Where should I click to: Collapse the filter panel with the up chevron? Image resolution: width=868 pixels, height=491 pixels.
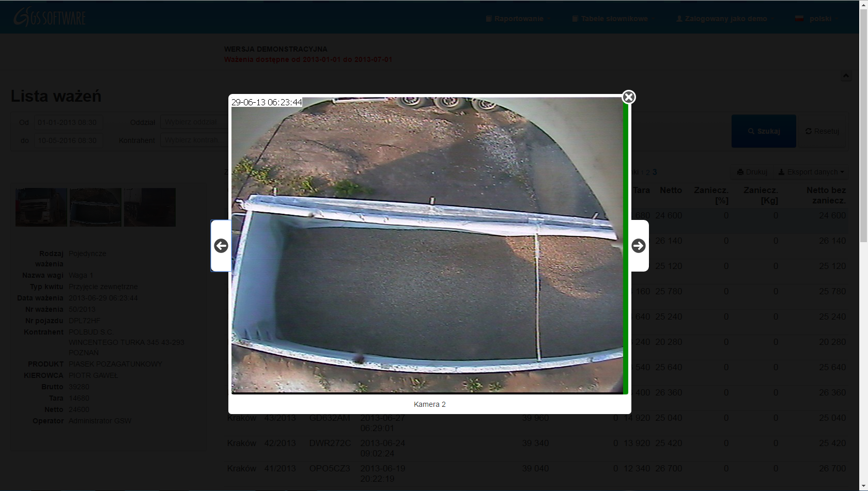click(846, 76)
